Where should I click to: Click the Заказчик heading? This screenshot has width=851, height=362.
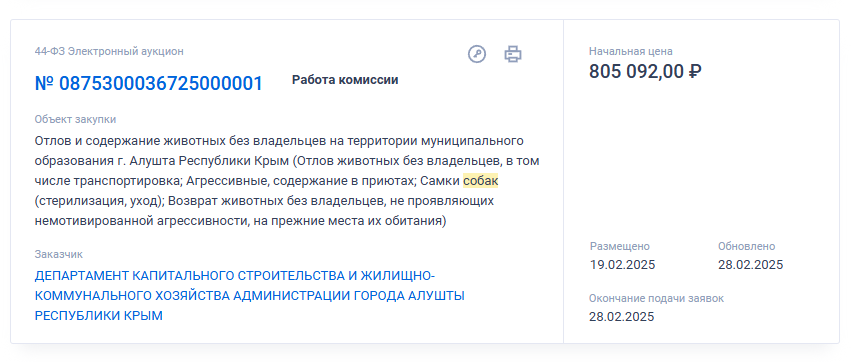coord(59,254)
